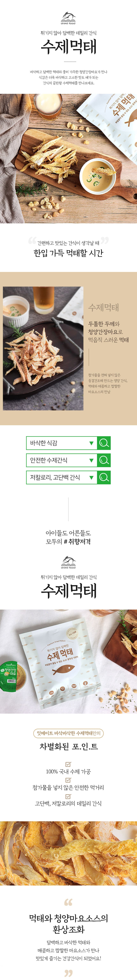Screen dimensions: 137x980
Task: Click the magnifier next to 저칼로리, 고단백 간식
Action: [x=104, y=477]
